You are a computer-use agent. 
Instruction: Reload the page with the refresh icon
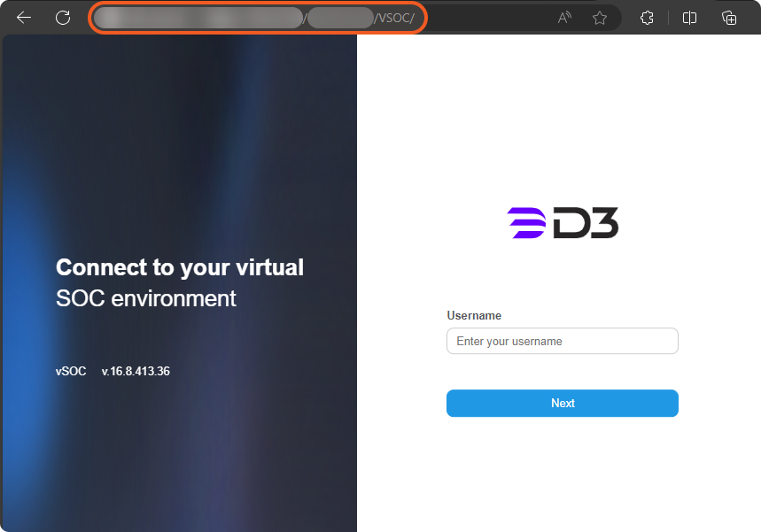tap(63, 18)
